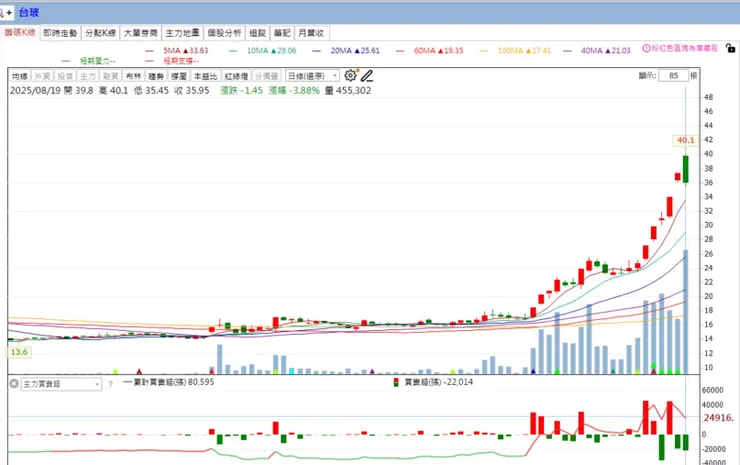Open the 個股分析 tab
This screenshot has width=740, height=465.
point(224,33)
